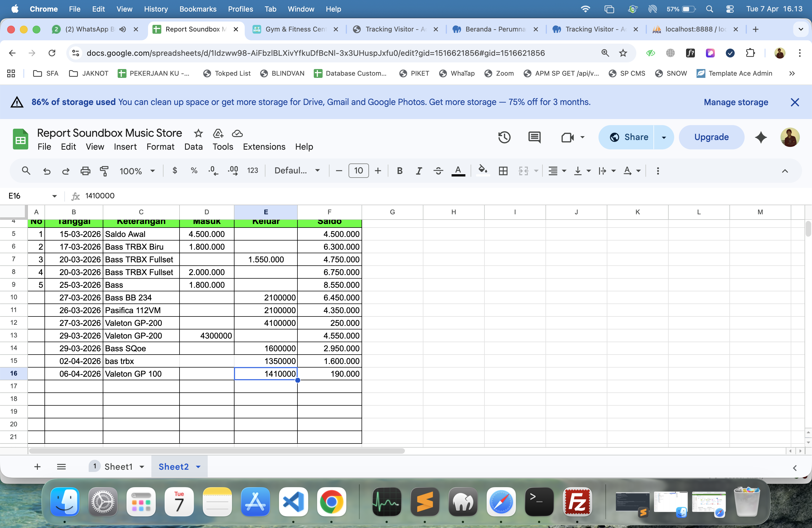Open version history clock icon
This screenshot has height=528, width=812.
(x=504, y=137)
